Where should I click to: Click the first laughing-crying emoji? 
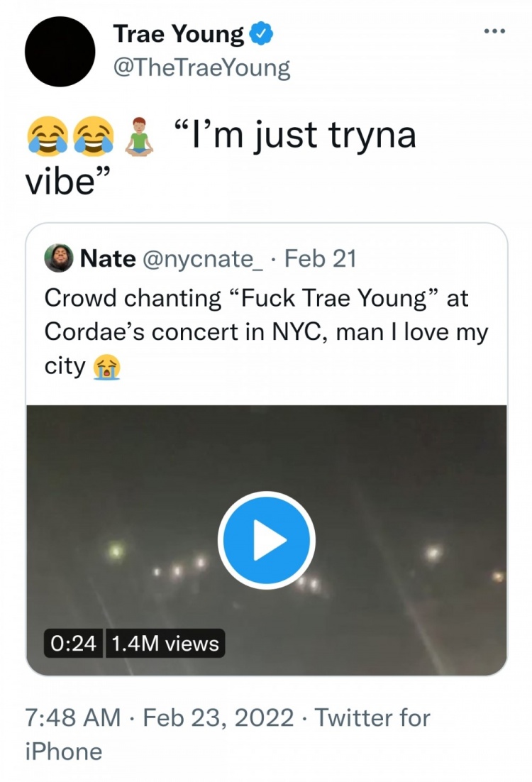tap(44, 136)
